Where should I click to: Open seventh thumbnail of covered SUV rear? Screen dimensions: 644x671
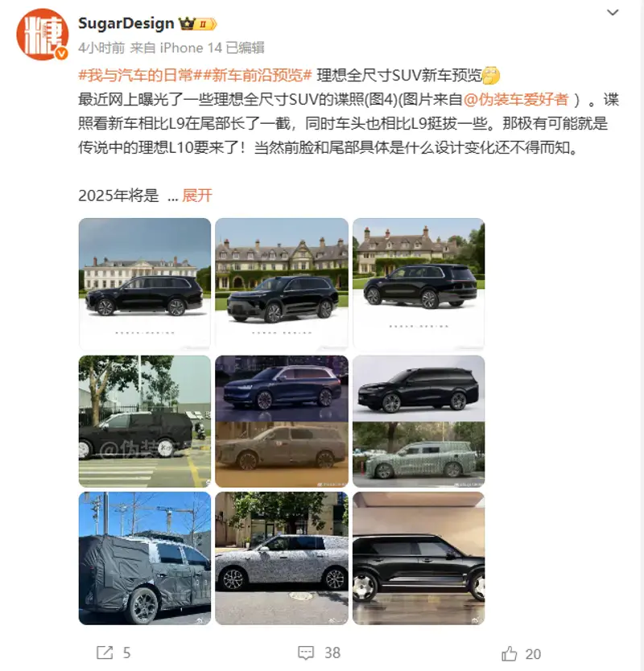point(145,558)
